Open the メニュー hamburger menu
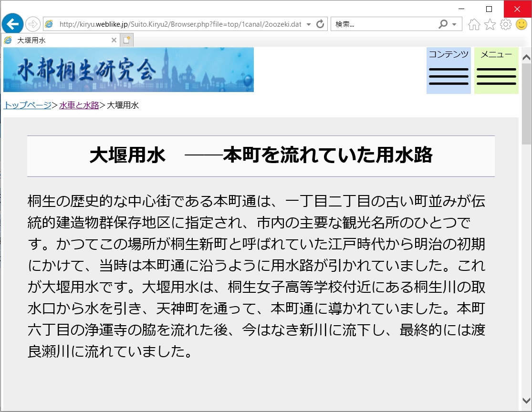This screenshot has width=532, height=412. [x=496, y=71]
